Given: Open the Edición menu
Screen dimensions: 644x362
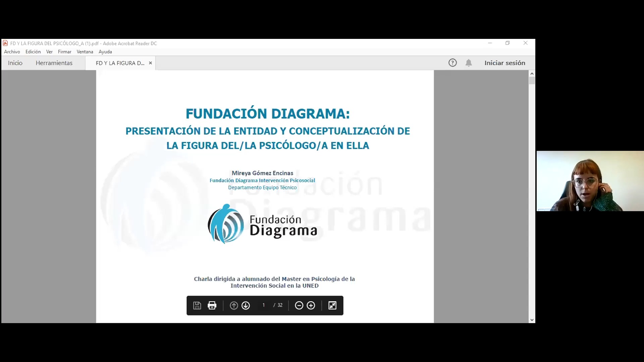Looking at the screenshot, I should 33,52.
